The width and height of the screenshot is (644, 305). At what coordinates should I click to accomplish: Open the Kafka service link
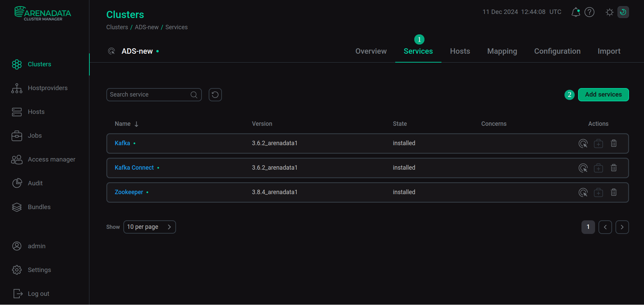[x=122, y=143]
